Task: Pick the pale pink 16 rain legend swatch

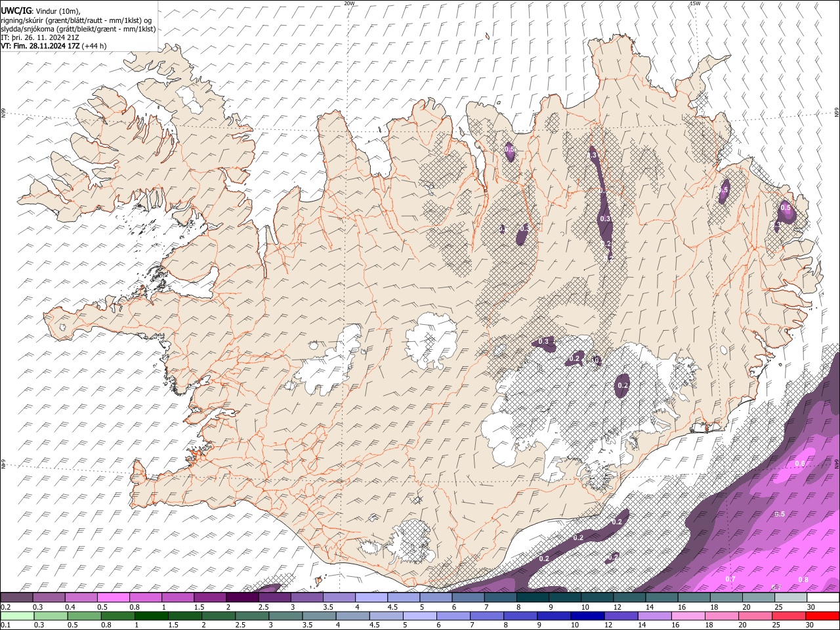Action: [688, 616]
